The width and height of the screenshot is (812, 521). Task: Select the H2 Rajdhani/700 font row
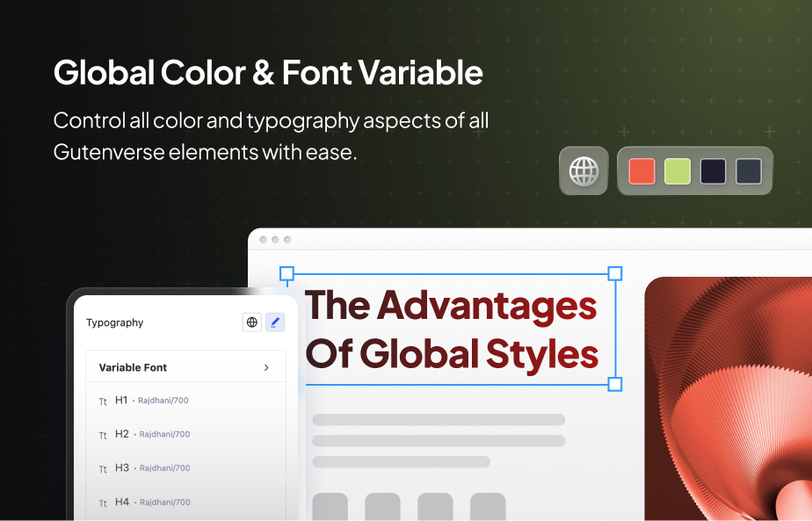(186, 434)
